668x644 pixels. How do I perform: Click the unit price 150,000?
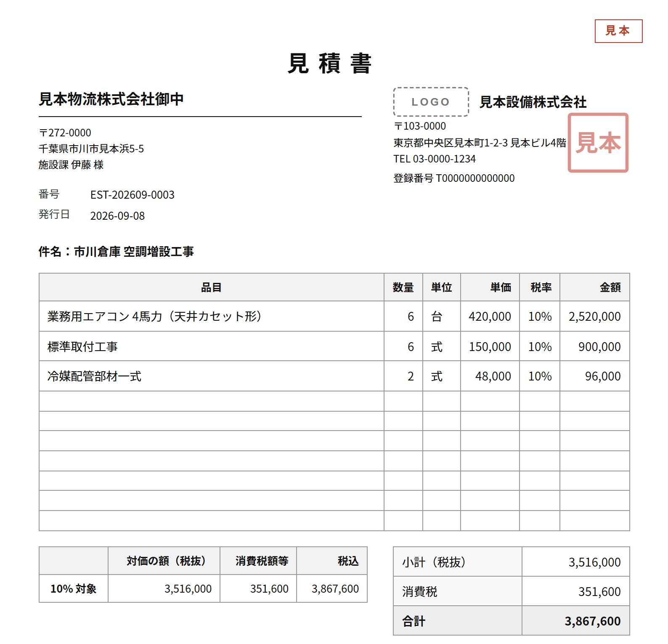pyautogui.click(x=490, y=347)
